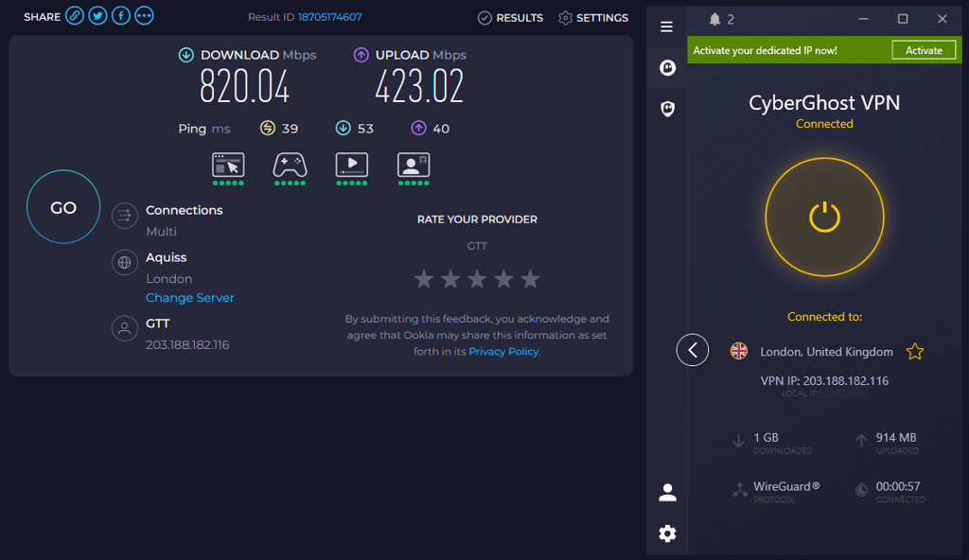Open the account profile sidebar icon
Viewport: 969px width, 560px height.
667,492
